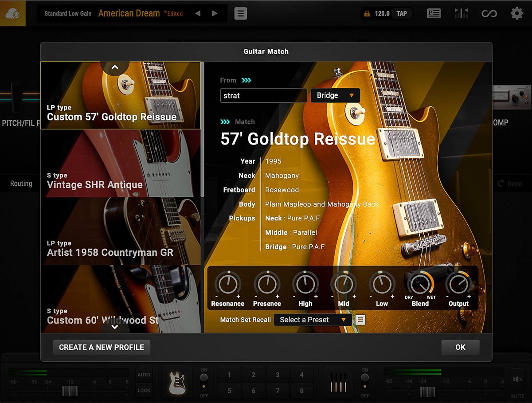Select scene slot 3
532x403 pixels.
[278, 375]
